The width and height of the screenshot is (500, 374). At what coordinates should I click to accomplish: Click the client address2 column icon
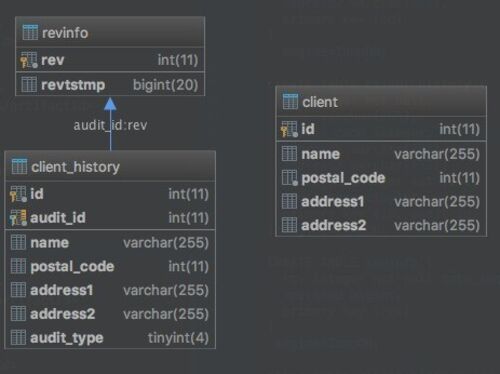click(289, 225)
